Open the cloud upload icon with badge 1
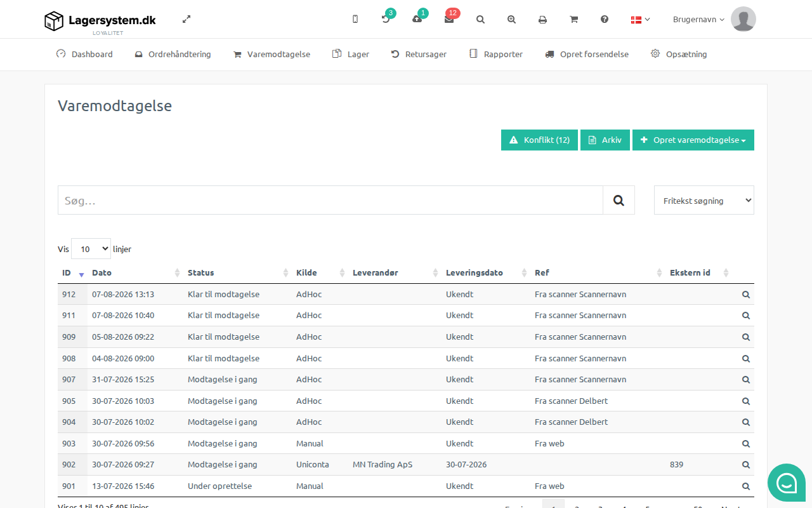 point(417,19)
